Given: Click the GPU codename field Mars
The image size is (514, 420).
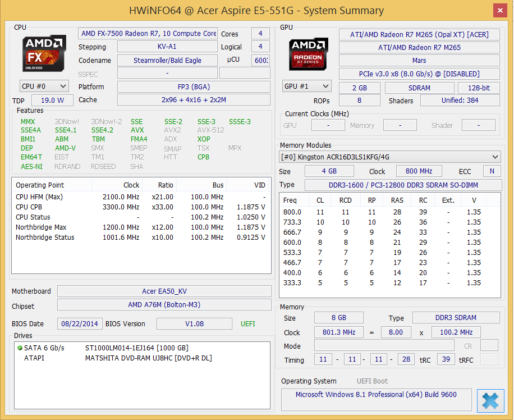Looking at the screenshot, I should pyautogui.click(x=419, y=61).
